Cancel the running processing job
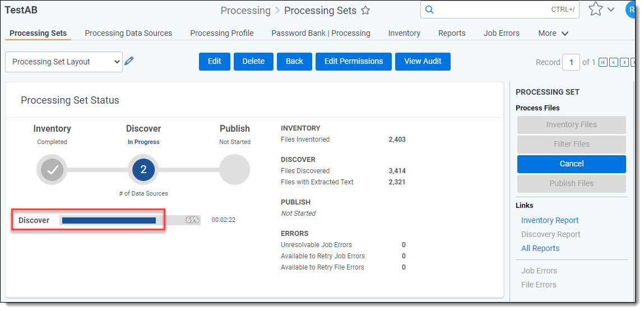644x311 pixels. tap(571, 164)
